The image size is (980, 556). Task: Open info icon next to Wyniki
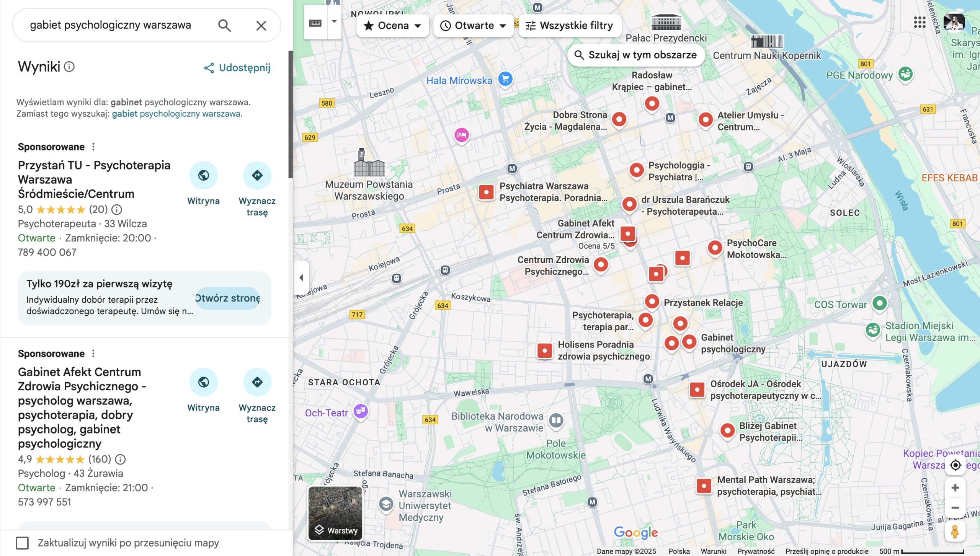pyautogui.click(x=69, y=67)
